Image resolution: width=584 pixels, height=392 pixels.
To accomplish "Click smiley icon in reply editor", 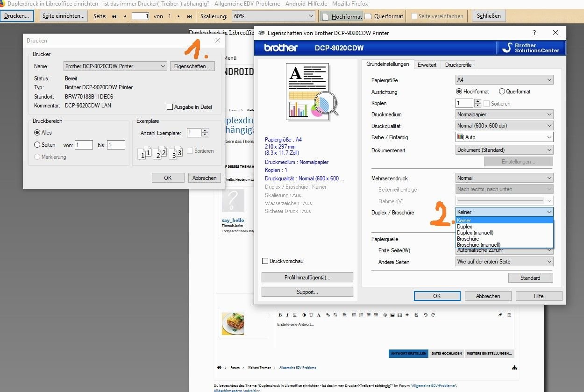I will coord(385,315).
